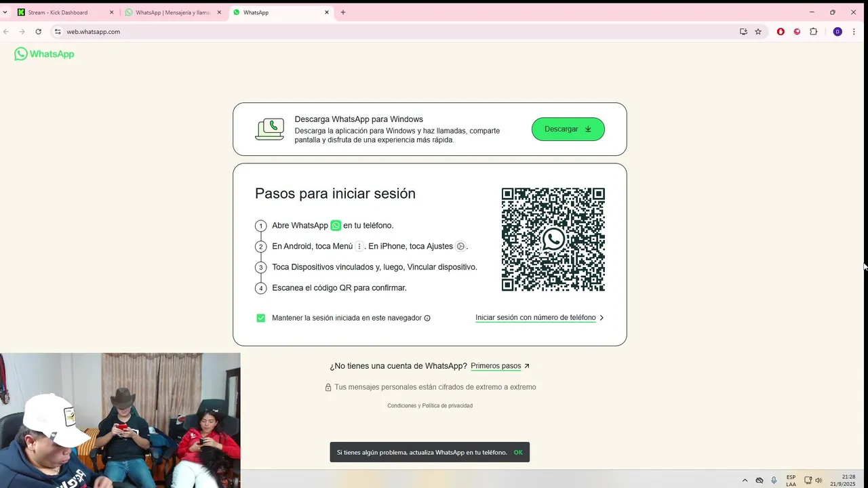Click the laptop phone icon in download banner
The width and height of the screenshot is (868, 488).
point(270,129)
